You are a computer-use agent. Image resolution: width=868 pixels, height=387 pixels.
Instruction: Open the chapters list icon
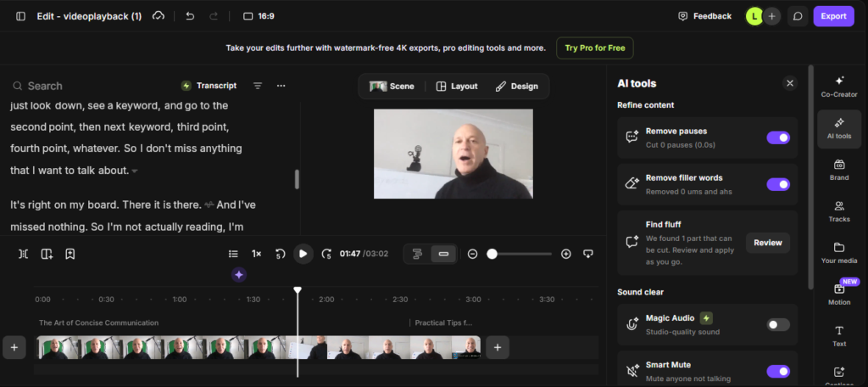coord(233,254)
